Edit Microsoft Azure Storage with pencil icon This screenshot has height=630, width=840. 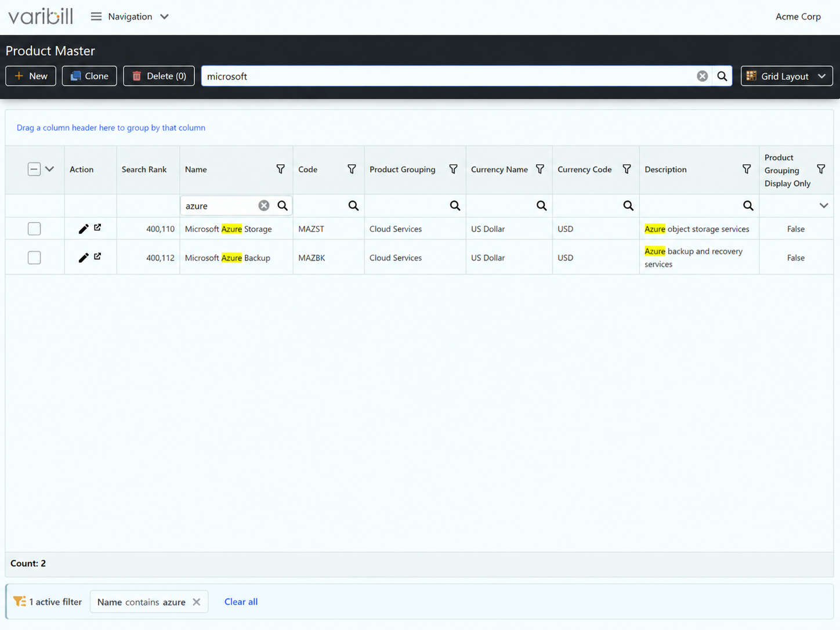[x=84, y=229]
